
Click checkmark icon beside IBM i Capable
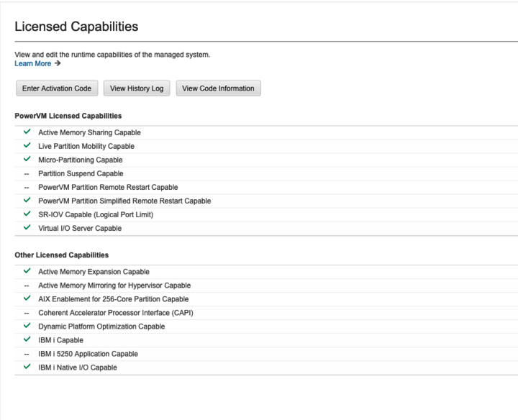(27, 339)
